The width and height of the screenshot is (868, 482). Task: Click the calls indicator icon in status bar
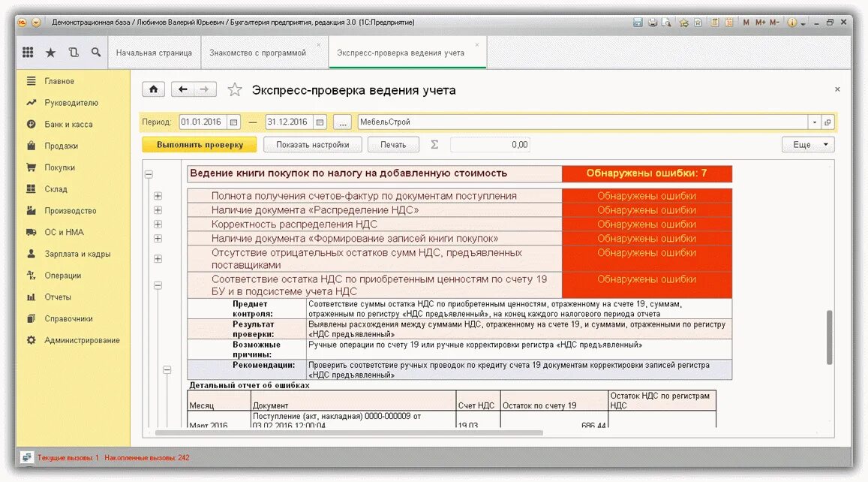pyautogui.click(x=26, y=458)
